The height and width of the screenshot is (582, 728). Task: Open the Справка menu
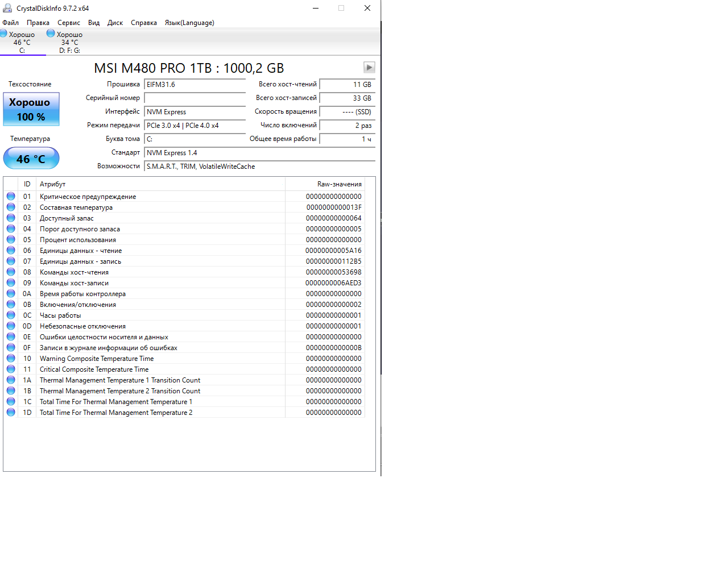click(x=144, y=23)
